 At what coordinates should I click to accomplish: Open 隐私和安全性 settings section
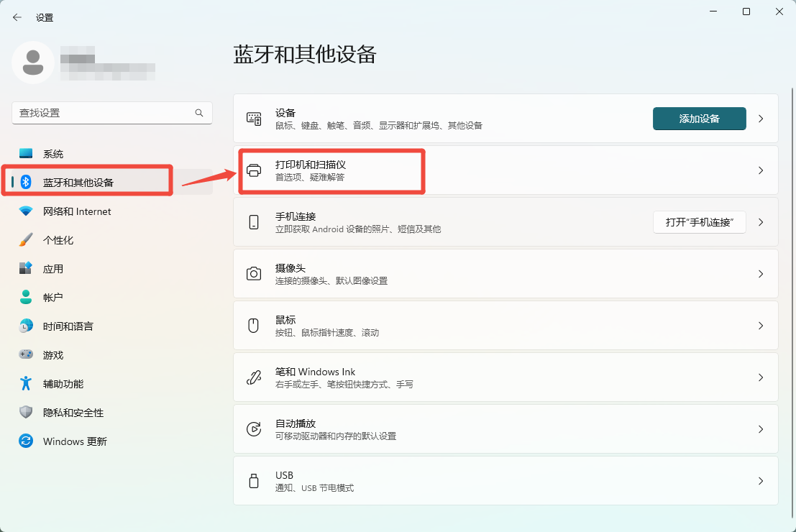click(x=73, y=413)
